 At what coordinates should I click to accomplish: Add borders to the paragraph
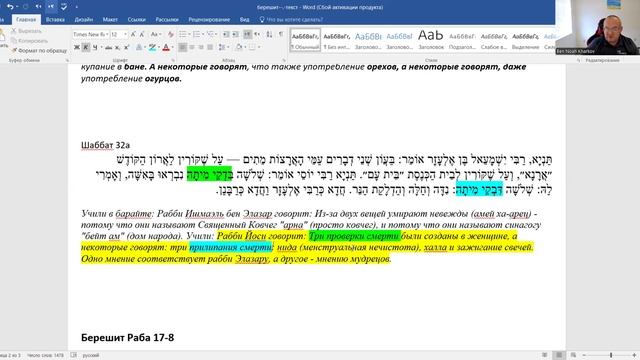[x=252, y=47]
